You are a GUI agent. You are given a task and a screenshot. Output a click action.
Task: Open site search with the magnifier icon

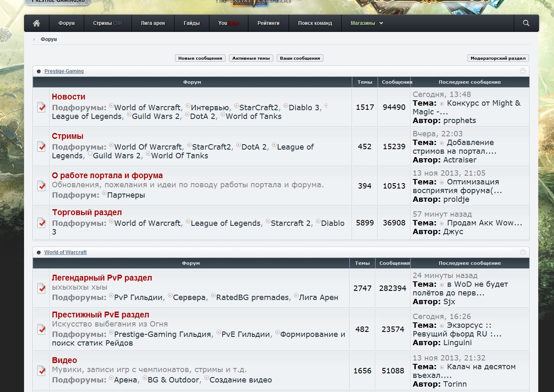[526, 23]
